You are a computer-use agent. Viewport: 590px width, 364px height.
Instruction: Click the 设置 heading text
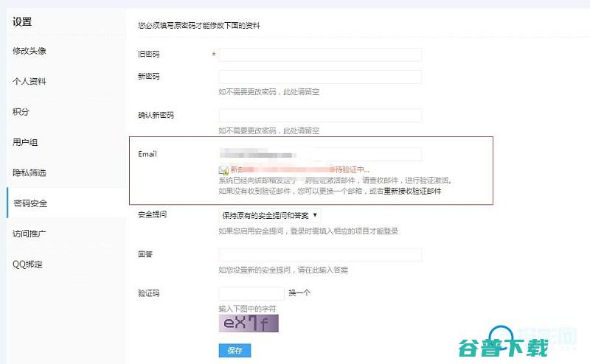coord(22,22)
